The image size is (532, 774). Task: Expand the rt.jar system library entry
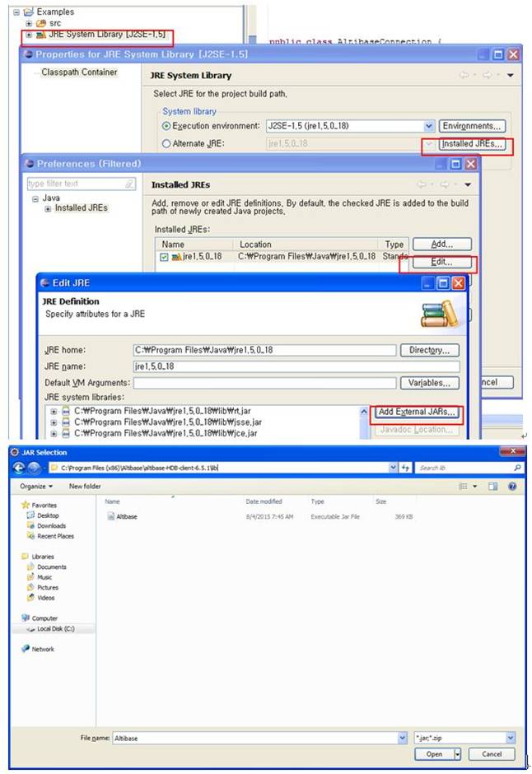pyautogui.click(x=54, y=411)
